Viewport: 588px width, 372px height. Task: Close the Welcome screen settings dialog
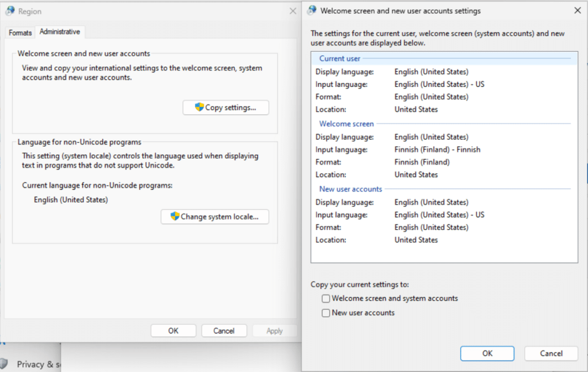coord(578,10)
